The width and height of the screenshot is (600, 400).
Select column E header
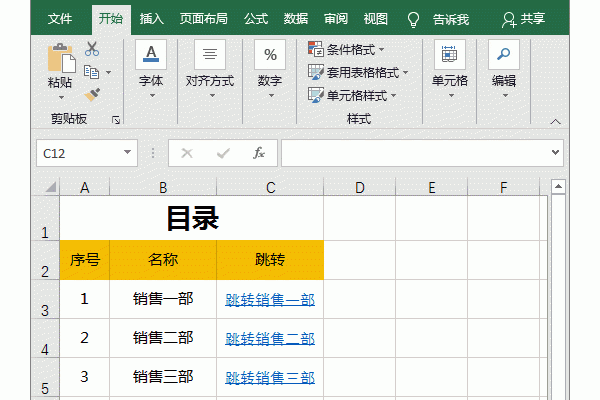click(432, 188)
